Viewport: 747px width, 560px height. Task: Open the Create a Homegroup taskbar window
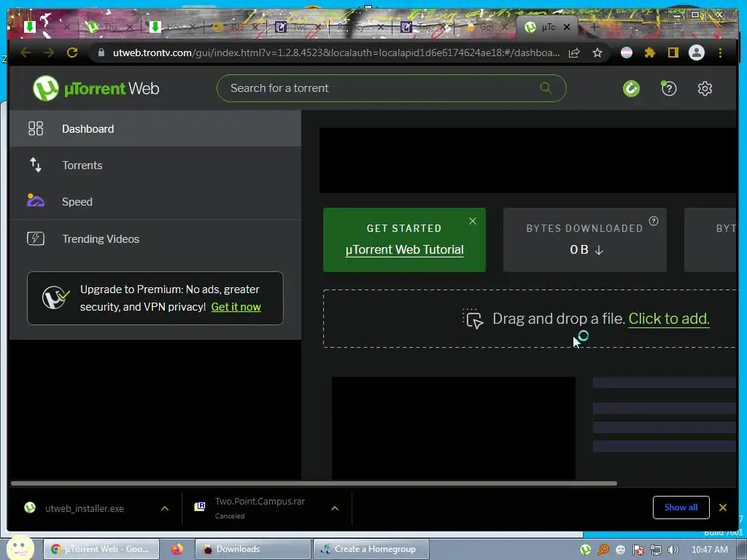371,549
